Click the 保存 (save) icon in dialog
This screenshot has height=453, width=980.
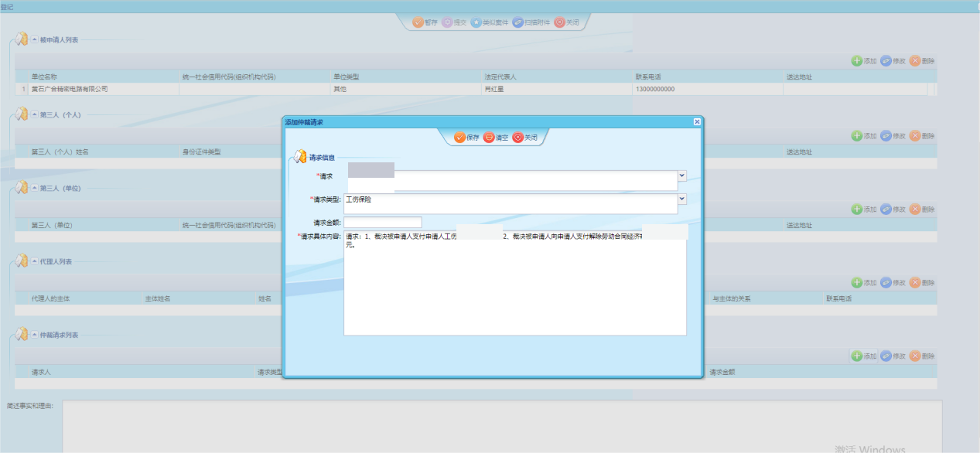(x=459, y=138)
